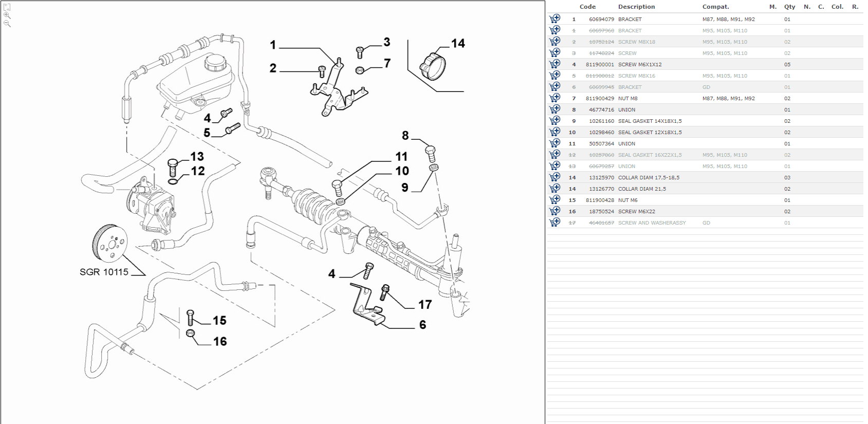Select callout number 10 in the diagram
The height and width of the screenshot is (424, 868).
point(402,171)
